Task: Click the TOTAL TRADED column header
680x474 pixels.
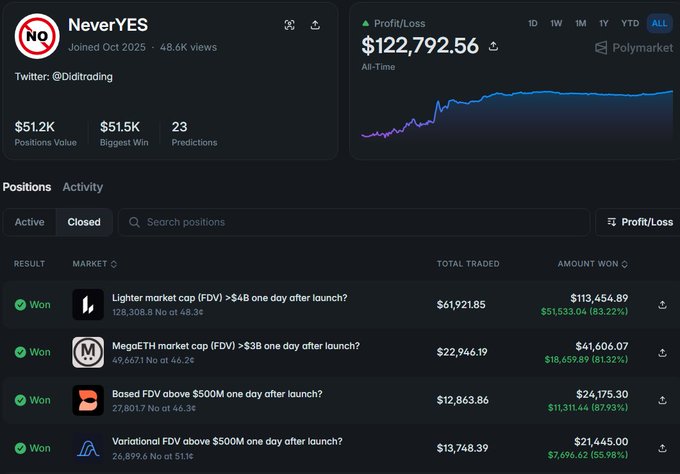Action: (x=468, y=264)
